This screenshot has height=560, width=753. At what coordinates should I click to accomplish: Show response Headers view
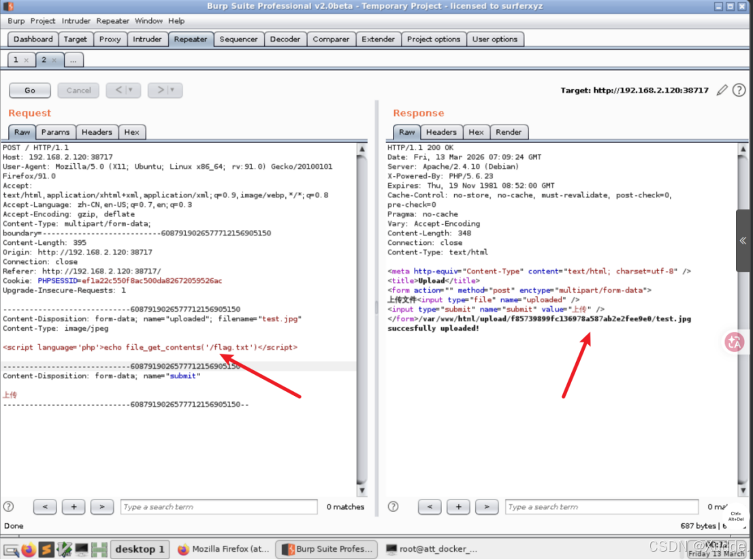tap(441, 132)
